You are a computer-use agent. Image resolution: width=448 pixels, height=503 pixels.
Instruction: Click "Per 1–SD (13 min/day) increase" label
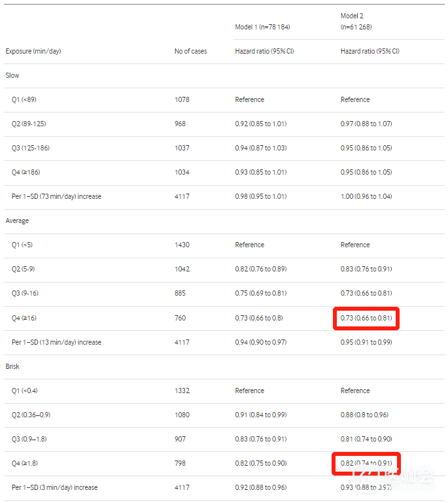[56, 342]
